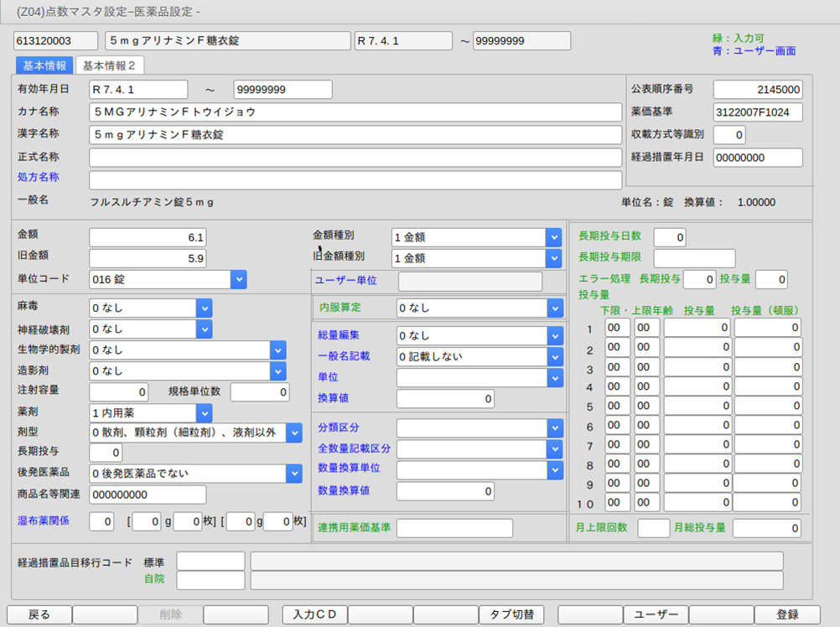Image resolution: width=840 pixels, height=627 pixels.
Task: Open the 単位コード 016 錠 dropdown
Action: pyautogui.click(x=238, y=279)
